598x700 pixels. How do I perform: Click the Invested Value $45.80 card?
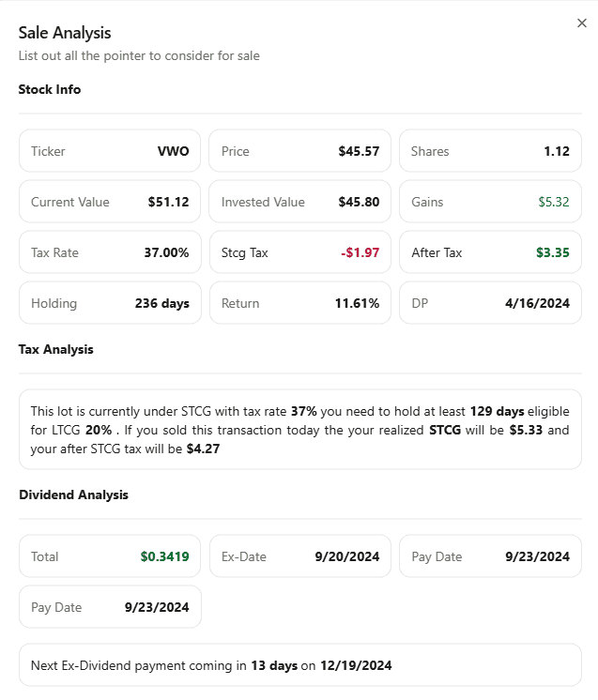click(300, 202)
